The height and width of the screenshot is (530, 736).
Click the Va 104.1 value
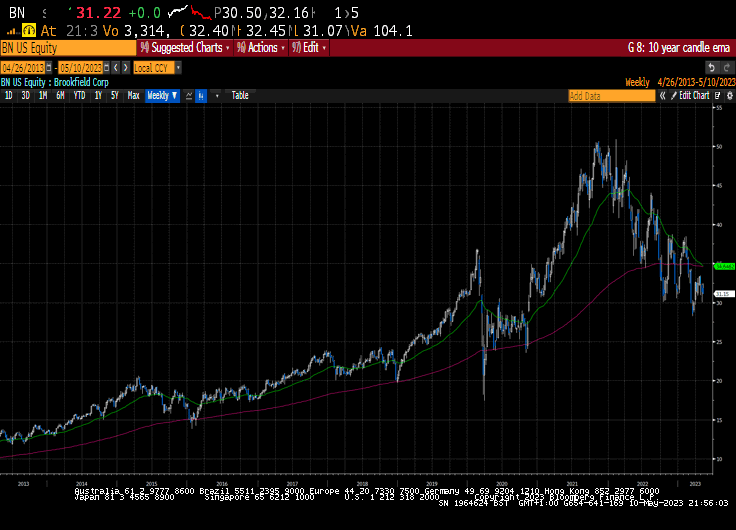382,31
